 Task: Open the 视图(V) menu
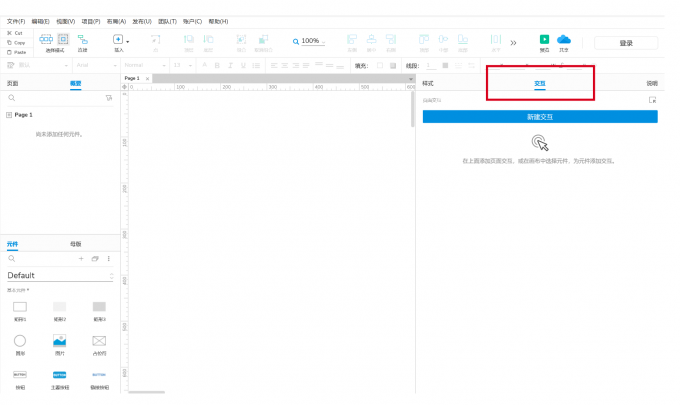(65, 21)
